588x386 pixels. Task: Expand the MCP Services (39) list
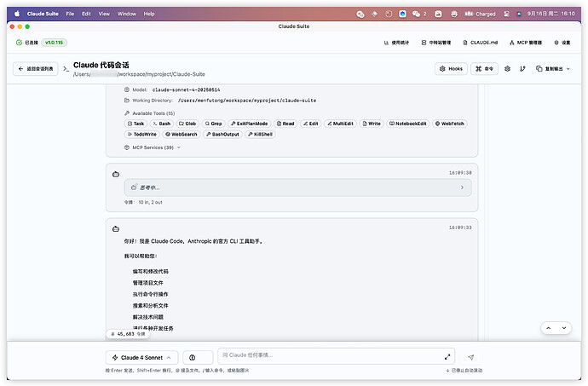pos(153,147)
